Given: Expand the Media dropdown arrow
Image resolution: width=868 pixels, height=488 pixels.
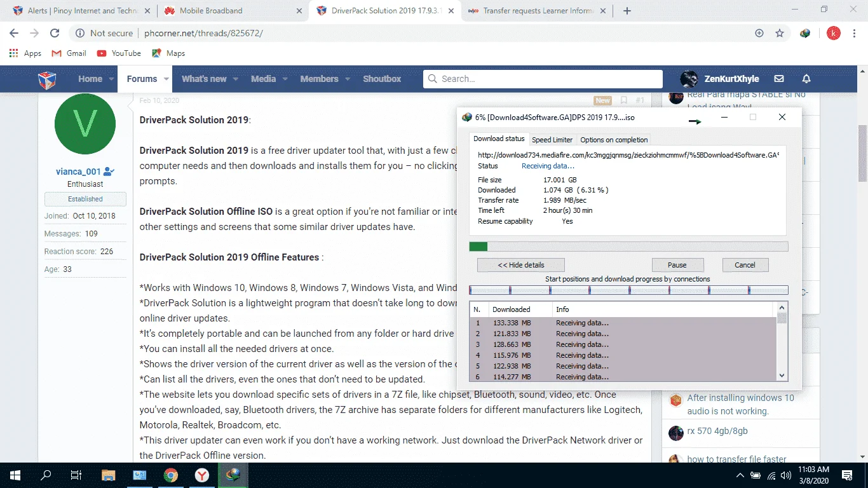Looking at the screenshot, I should pyautogui.click(x=285, y=79).
